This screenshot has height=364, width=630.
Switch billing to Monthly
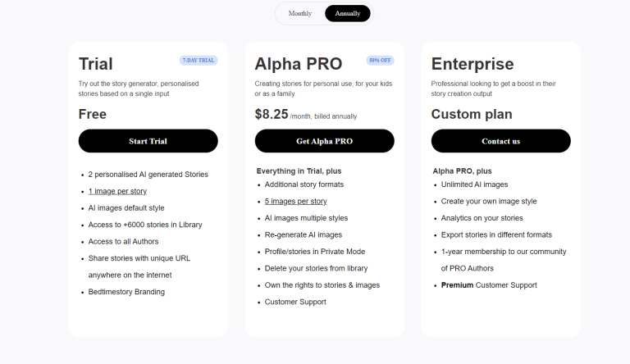click(300, 14)
